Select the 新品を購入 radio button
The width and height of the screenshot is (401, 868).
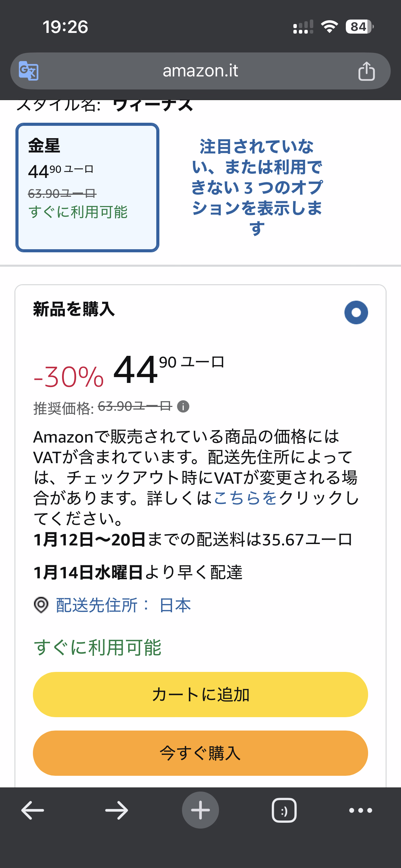[356, 312]
